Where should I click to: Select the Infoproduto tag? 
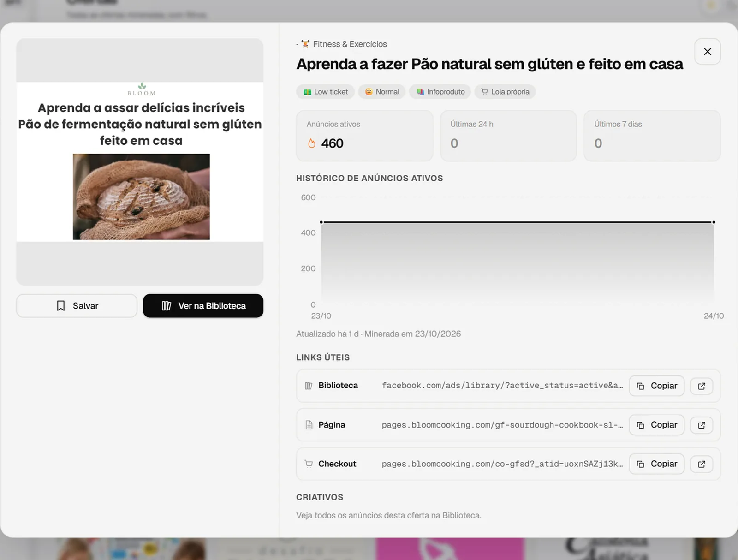tap(440, 92)
